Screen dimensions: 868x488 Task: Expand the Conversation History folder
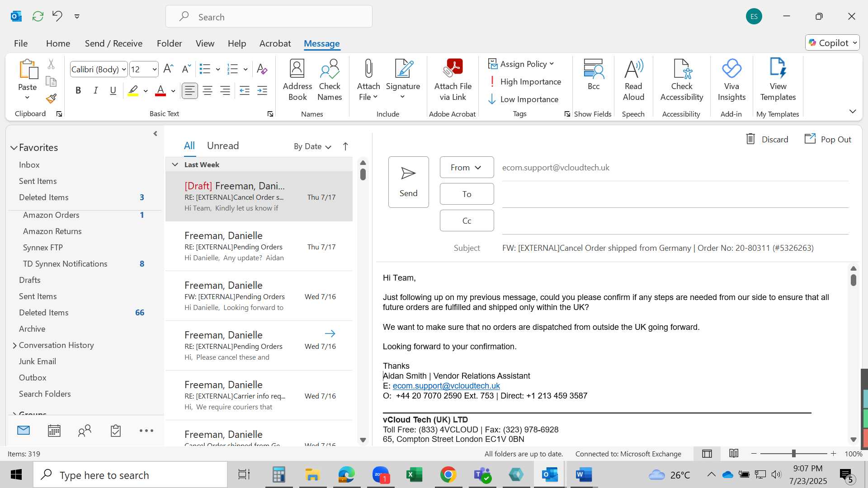point(14,345)
